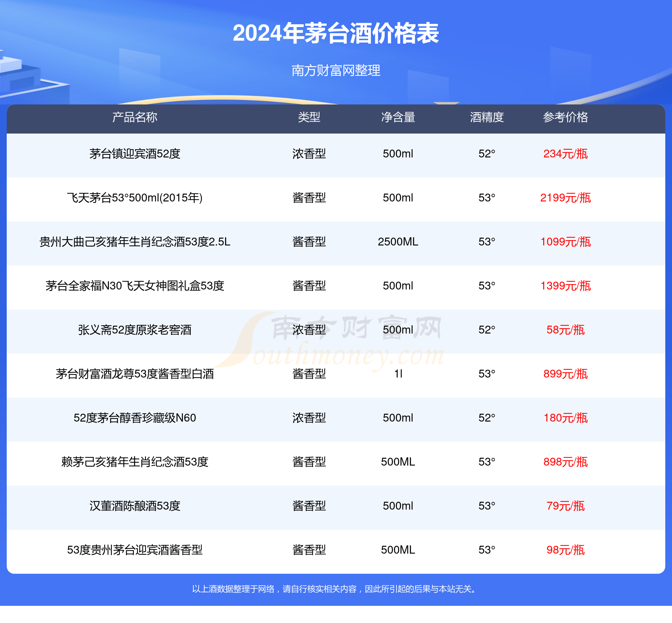
Task: Click the 净含量 column header
Action: (x=398, y=117)
